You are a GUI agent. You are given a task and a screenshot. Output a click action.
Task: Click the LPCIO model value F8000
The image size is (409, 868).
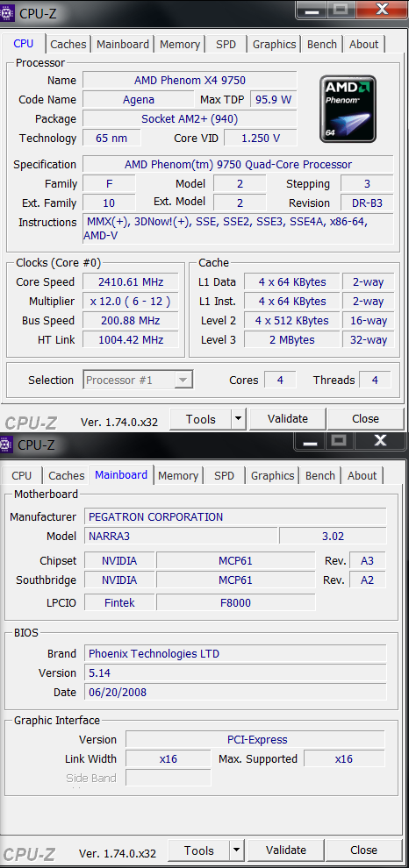[235, 602]
